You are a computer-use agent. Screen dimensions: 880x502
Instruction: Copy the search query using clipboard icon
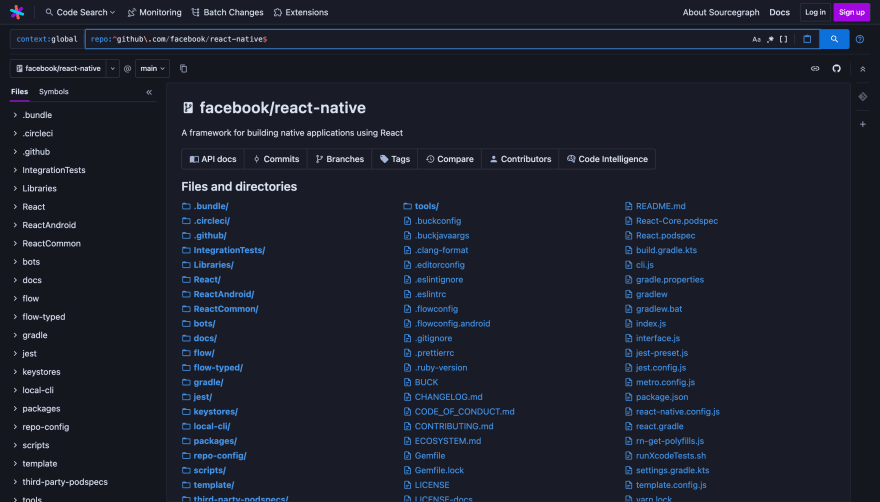pos(807,39)
